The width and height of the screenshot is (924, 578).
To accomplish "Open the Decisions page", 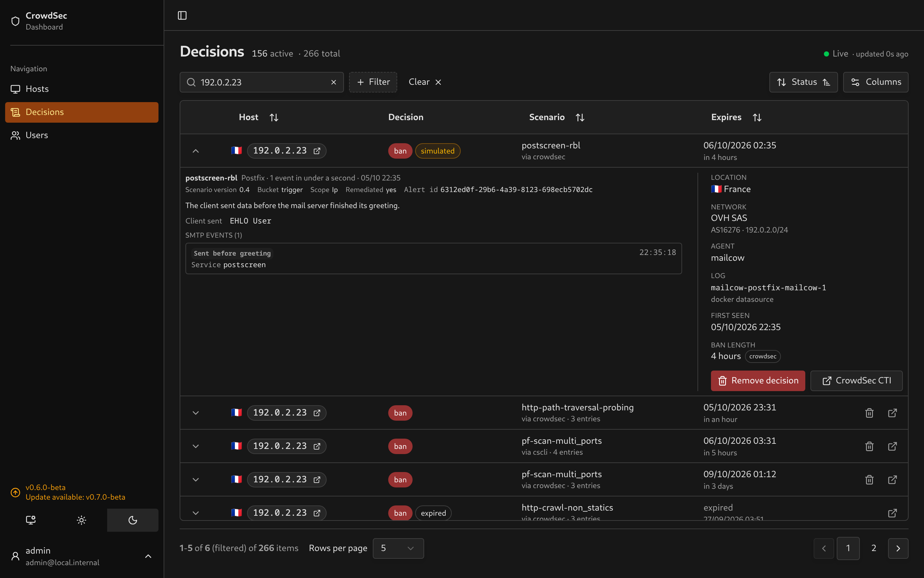I will pos(82,112).
